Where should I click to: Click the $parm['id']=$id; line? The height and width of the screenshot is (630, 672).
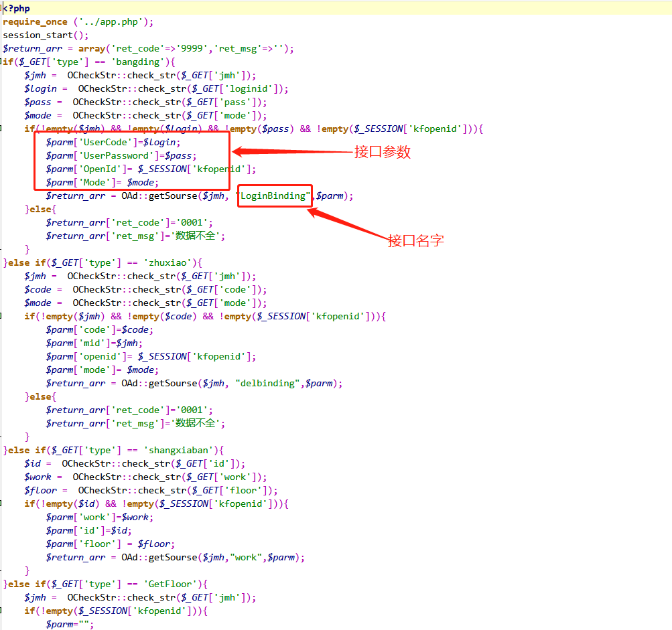tap(88, 531)
